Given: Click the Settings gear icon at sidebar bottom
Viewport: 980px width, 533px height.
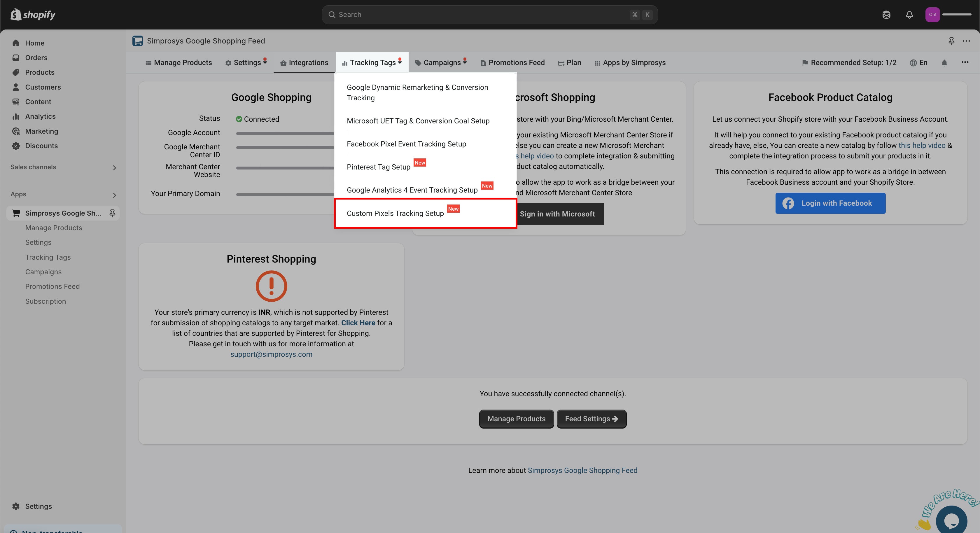Looking at the screenshot, I should (15, 506).
